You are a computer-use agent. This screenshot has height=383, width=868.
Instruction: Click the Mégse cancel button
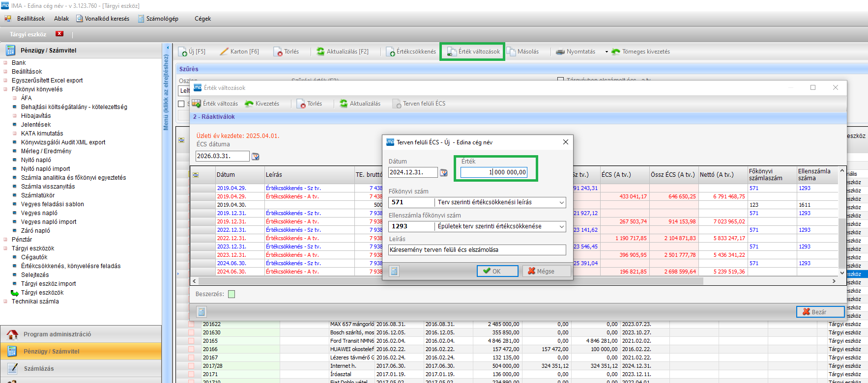click(546, 271)
